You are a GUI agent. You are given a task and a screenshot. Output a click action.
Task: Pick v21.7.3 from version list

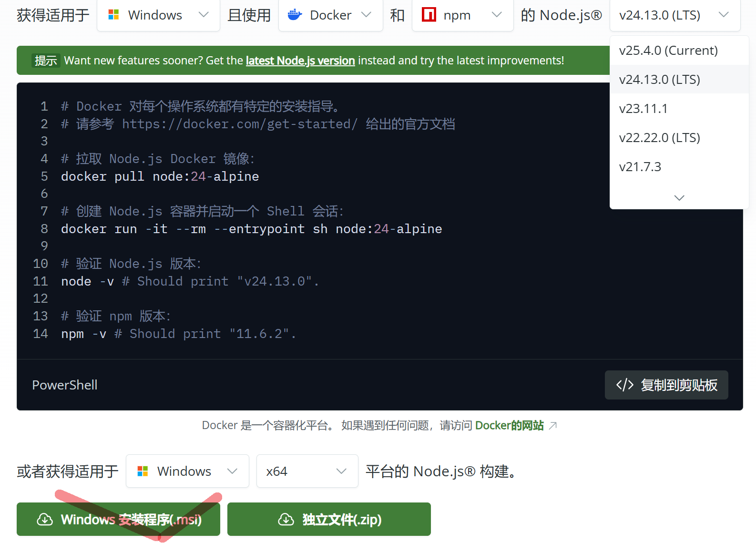(x=679, y=167)
